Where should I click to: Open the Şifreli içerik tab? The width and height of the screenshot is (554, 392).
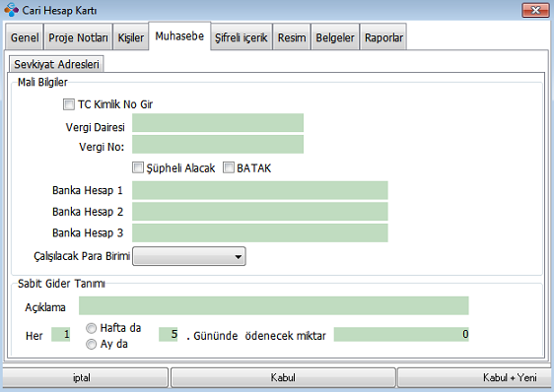242,37
